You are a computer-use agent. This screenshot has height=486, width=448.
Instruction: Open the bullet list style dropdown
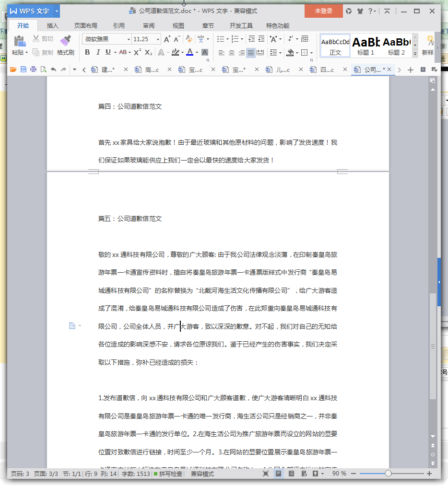227,39
